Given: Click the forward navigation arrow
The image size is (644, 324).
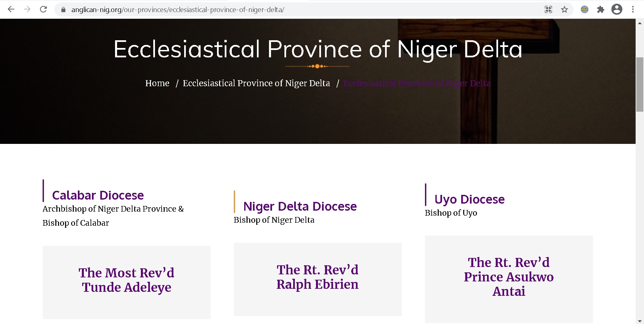Looking at the screenshot, I should click(x=27, y=9).
